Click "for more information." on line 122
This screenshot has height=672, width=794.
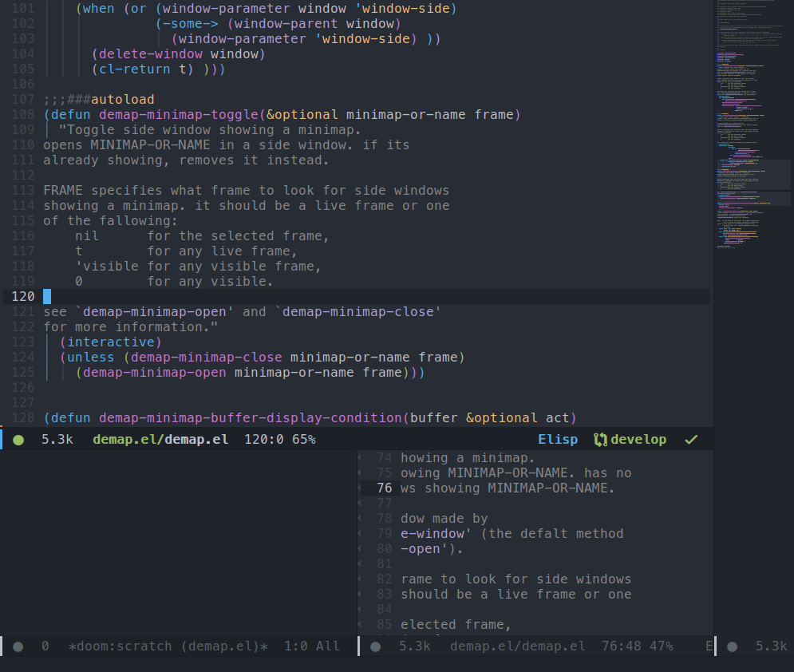click(131, 327)
